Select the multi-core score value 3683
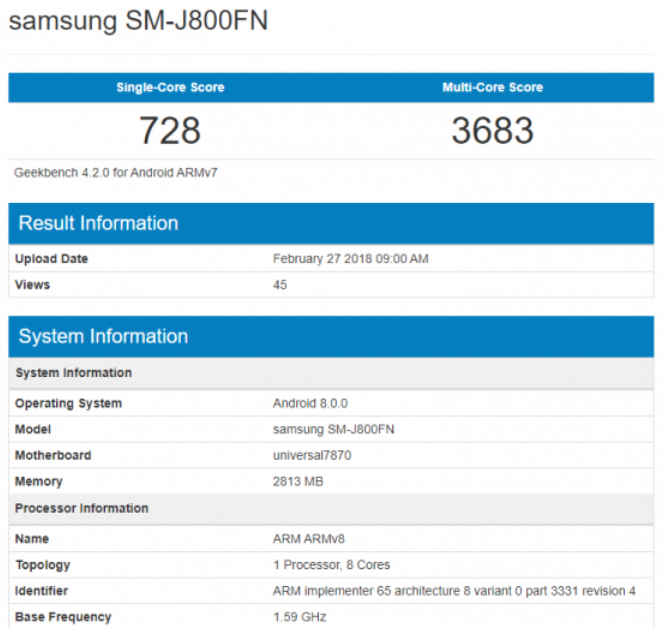 pyautogui.click(x=492, y=131)
